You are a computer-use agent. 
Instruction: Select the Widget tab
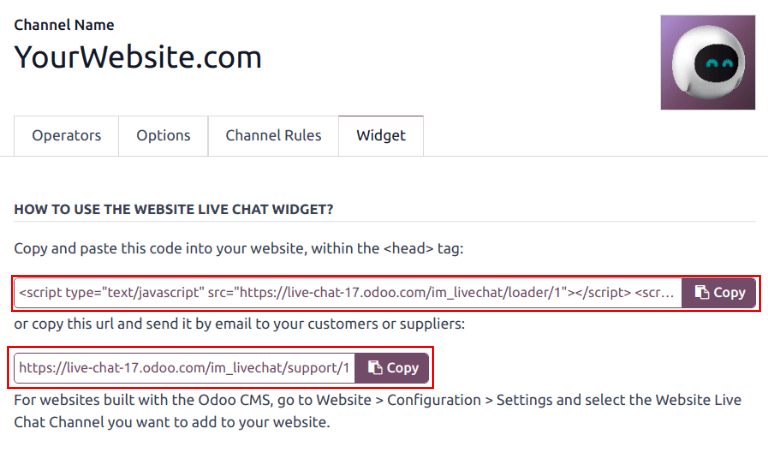(x=381, y=136)
